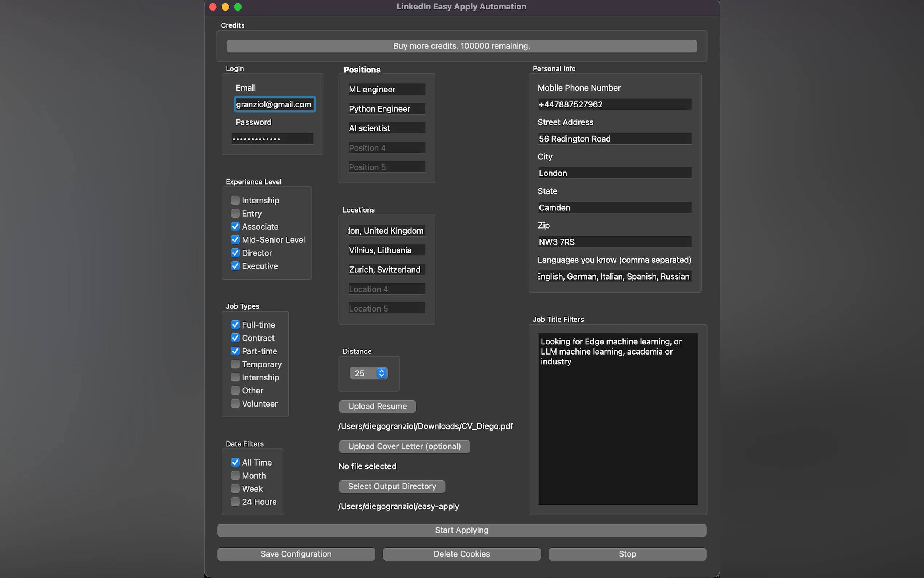Open the Distance dropdown showing 25

click(369, 373)
